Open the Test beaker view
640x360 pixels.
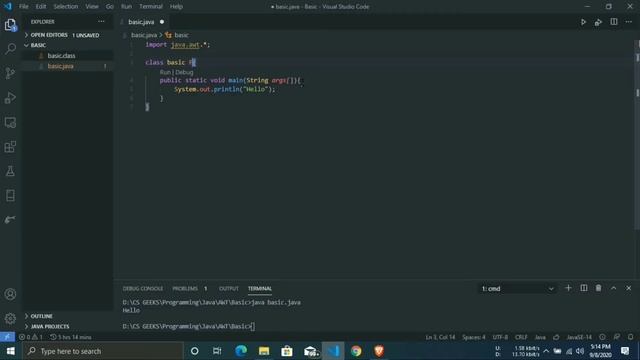(10, 171)
